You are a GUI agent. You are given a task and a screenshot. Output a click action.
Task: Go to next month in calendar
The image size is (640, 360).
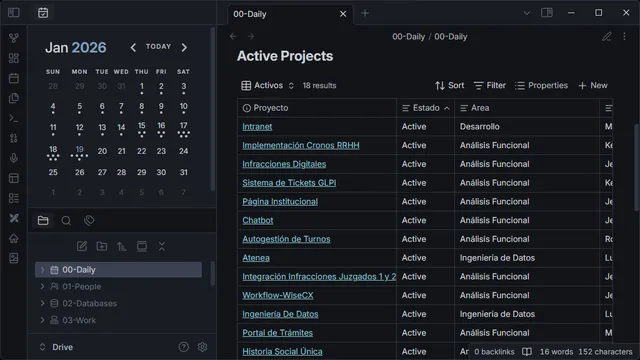[184, 47]
